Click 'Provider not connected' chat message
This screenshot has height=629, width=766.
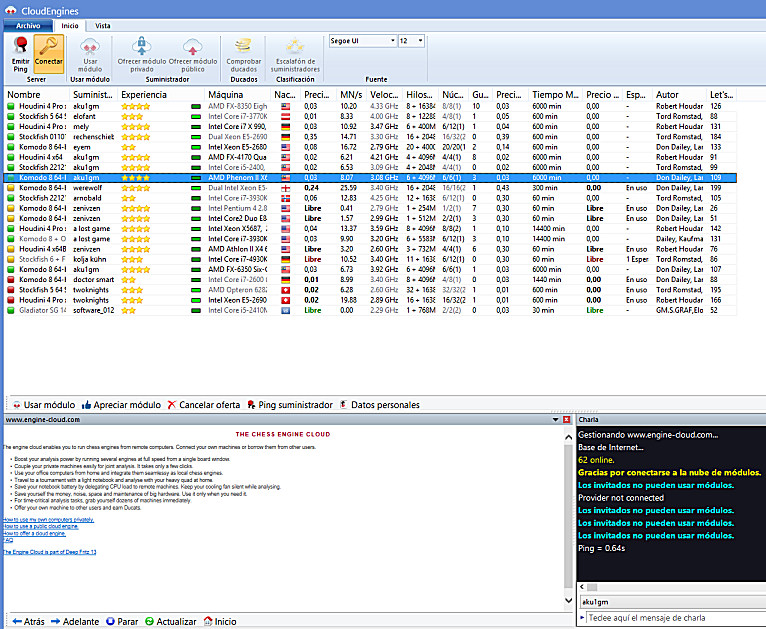pyautogui.click(x=621, y=498)
